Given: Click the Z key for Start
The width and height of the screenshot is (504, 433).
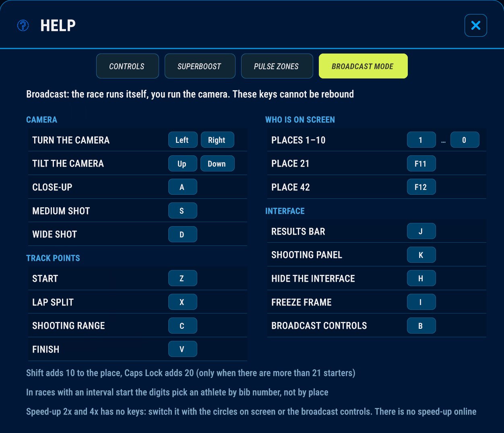Looking at the screenshot, I should coord(182,278).
